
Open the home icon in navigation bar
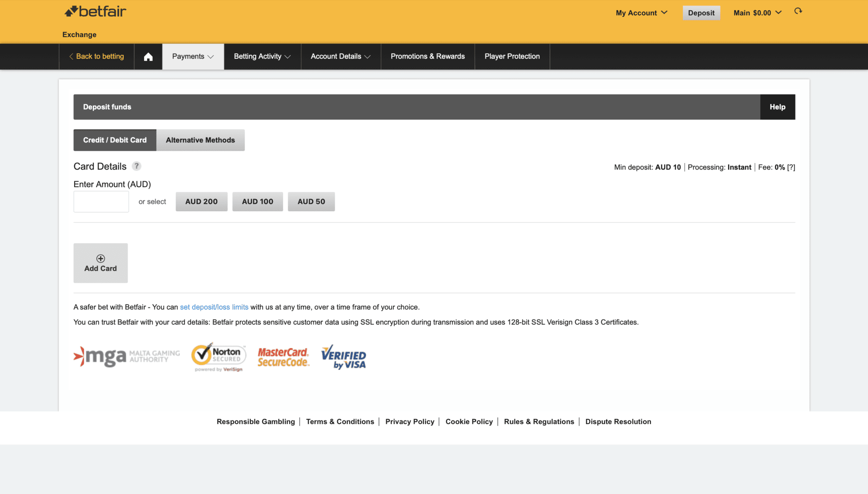coord(148,57)
